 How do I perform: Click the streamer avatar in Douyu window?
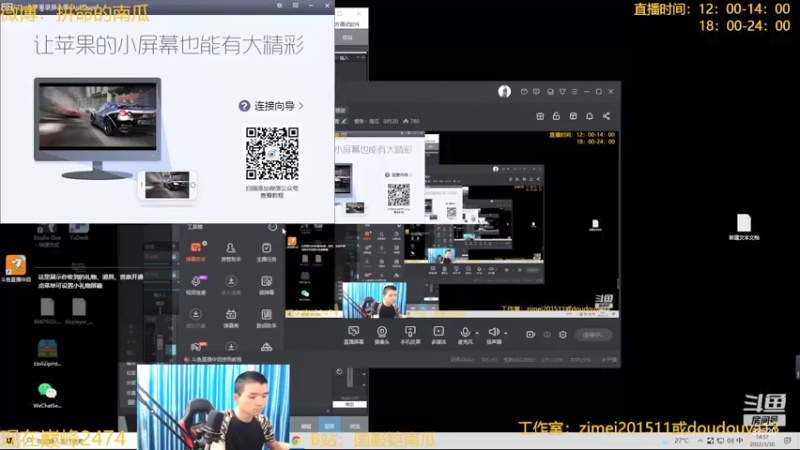(x=504, y=91)
